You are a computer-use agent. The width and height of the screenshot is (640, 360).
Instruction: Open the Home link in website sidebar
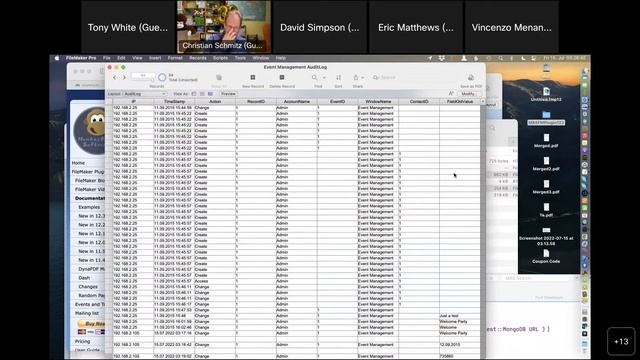tap(78, 163)
